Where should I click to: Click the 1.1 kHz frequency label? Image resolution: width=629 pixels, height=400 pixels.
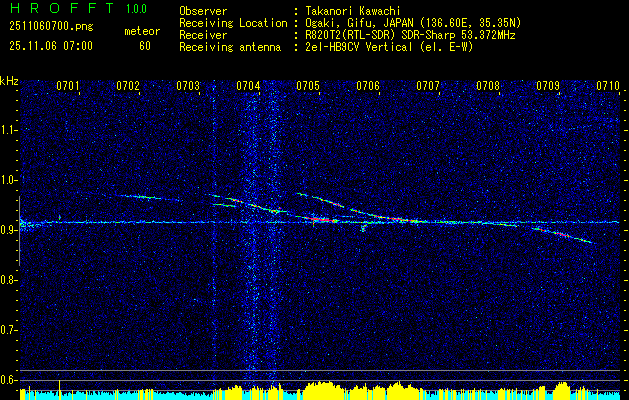(x=7, y=130)
